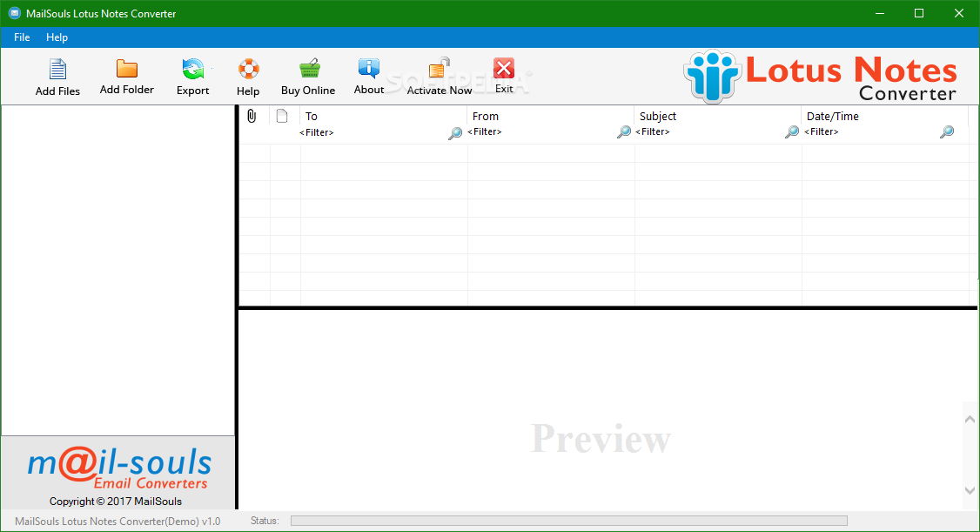Click the Lotus Notes Converter logo banner
980x532 pixels.
[820, 77]
